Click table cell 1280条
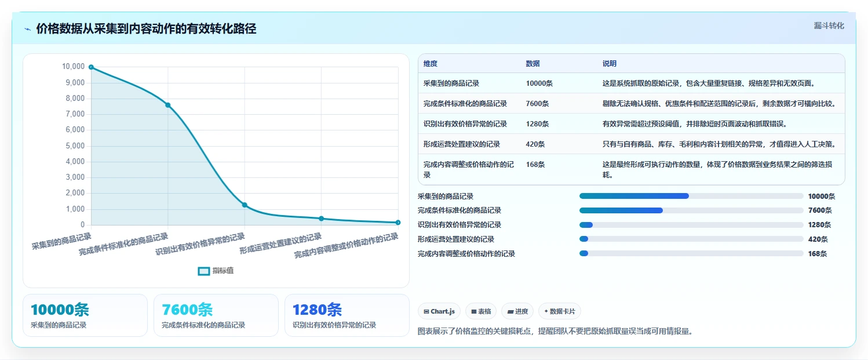This screenshot has height=360, width=868. 537,124
